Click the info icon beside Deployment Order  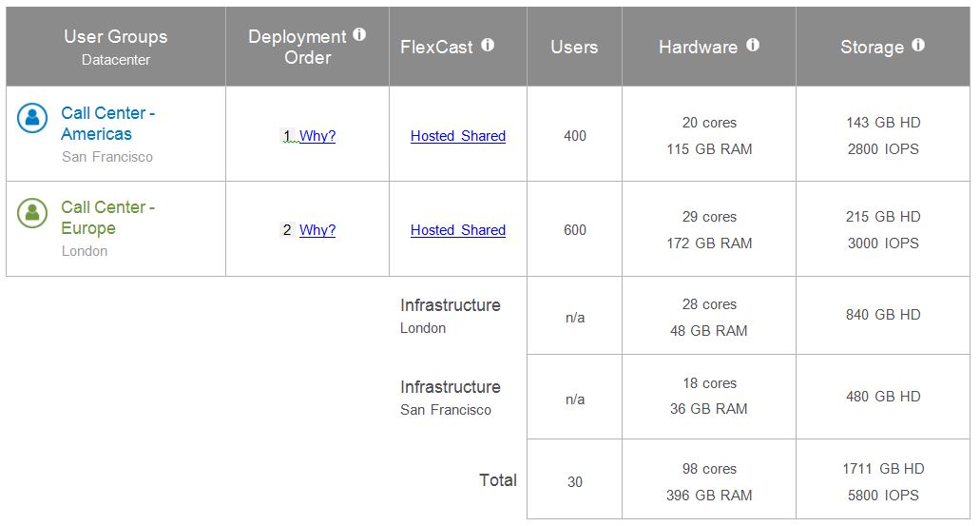pyautogui.click(x=359, y=34)
